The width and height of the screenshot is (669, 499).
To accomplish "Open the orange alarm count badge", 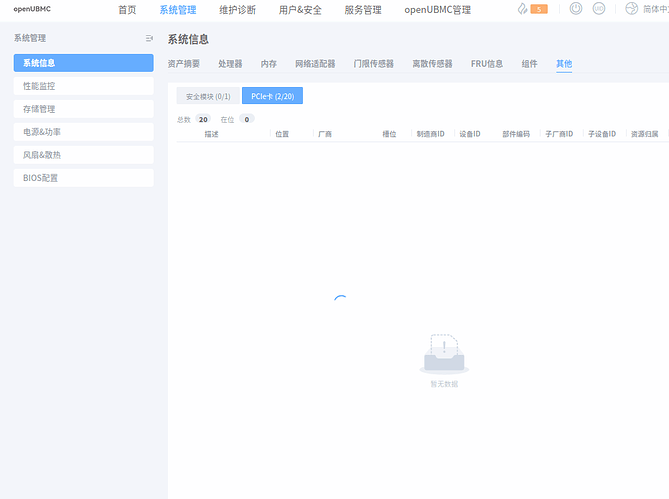I will 539,9.
